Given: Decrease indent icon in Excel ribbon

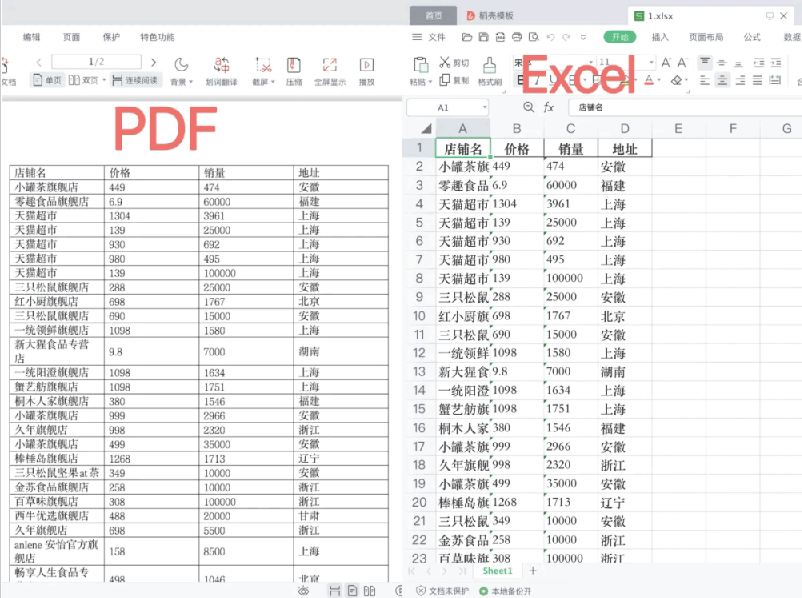Looking at the screenshot, I should click(759, 62).
